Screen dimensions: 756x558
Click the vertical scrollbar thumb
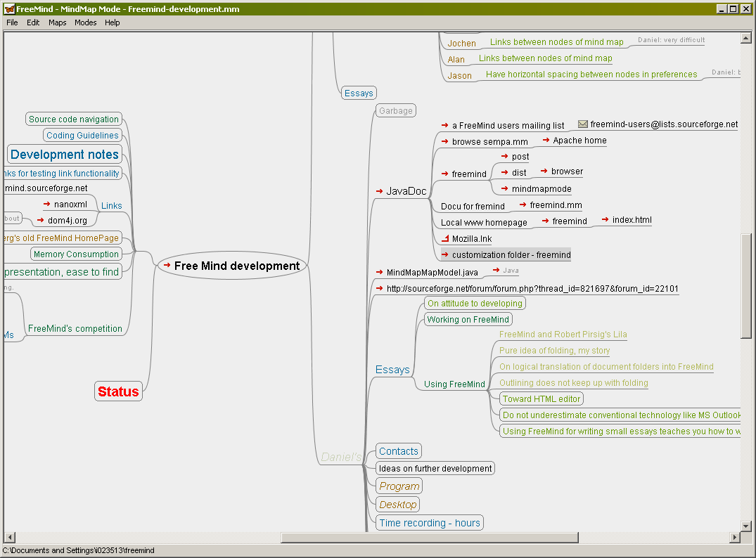(x=746, y=286)
